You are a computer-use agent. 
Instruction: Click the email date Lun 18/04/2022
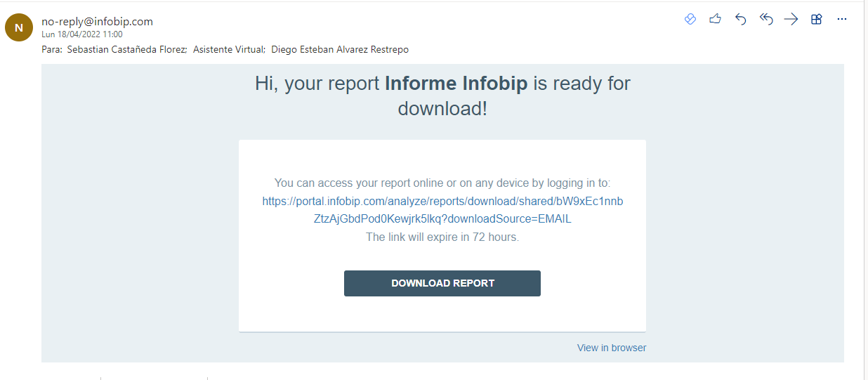(81, 34)
